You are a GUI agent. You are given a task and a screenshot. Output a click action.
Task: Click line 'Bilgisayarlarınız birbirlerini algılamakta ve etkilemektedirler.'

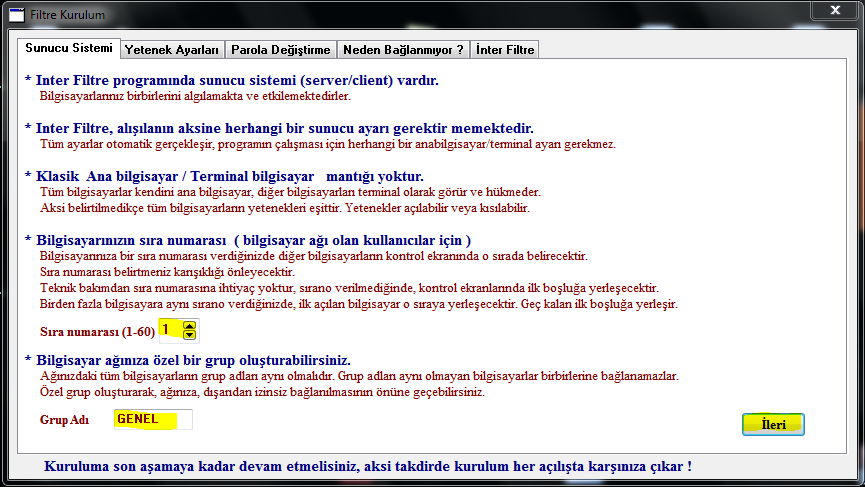(x=195, y=96)
